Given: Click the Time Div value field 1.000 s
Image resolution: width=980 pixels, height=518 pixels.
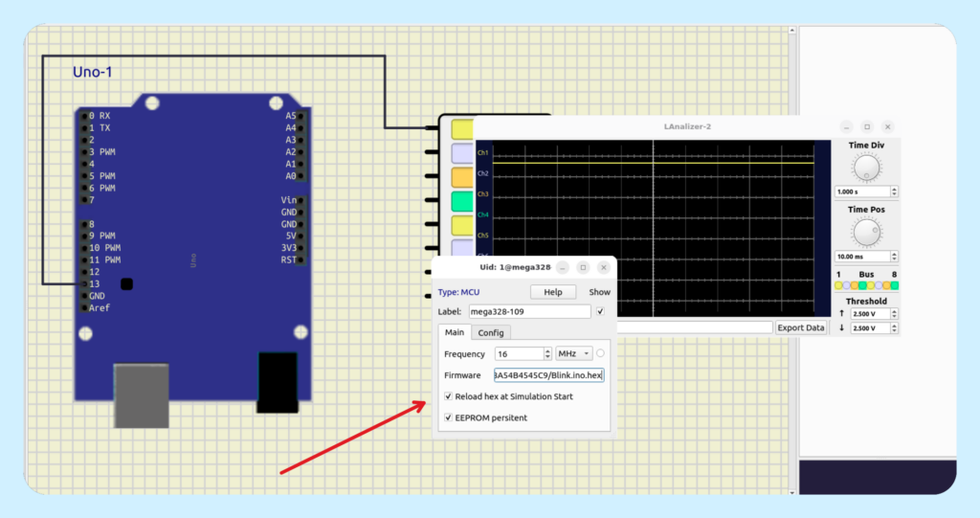Looking at the screenshot, I should pos(862,191).
